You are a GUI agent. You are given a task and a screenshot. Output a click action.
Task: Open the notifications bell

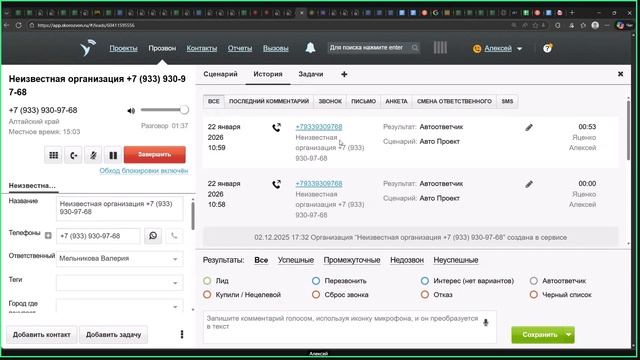[x=310, y=48]
